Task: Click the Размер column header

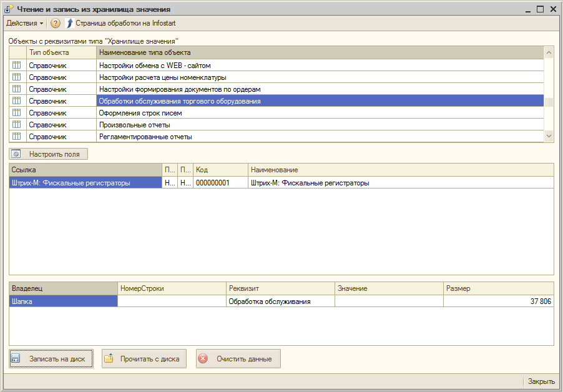Action: [x=498, y=288]
